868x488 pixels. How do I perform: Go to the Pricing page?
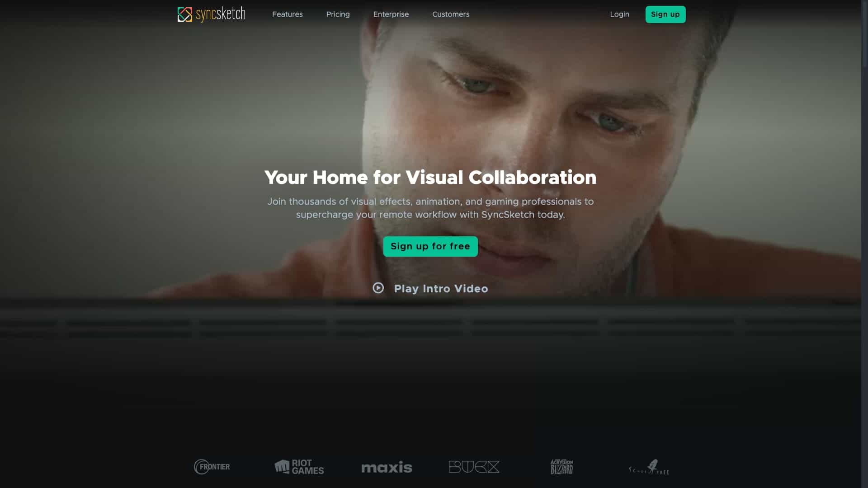point(338,14)
